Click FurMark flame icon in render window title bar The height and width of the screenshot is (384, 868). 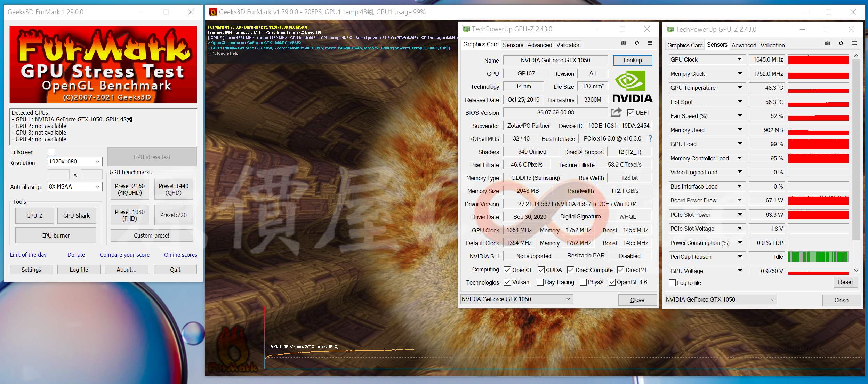click(x=213, y=12)
